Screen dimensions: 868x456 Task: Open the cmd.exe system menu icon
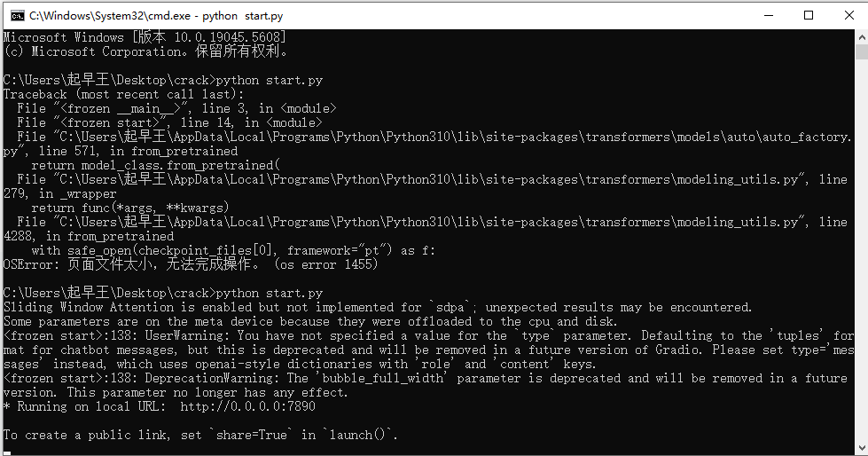pos(17,15)
